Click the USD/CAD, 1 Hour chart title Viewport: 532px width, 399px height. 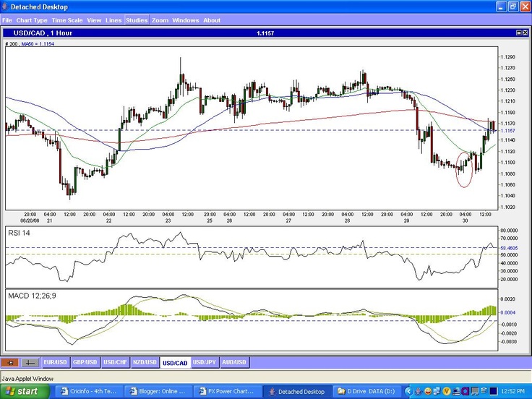pos(43,33)
